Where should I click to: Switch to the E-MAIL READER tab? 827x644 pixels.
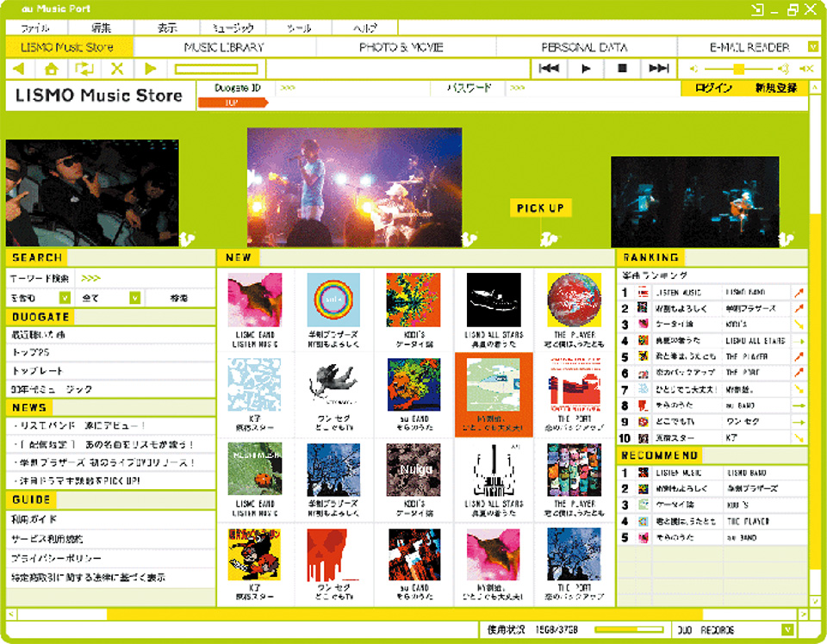coord(749,47)
